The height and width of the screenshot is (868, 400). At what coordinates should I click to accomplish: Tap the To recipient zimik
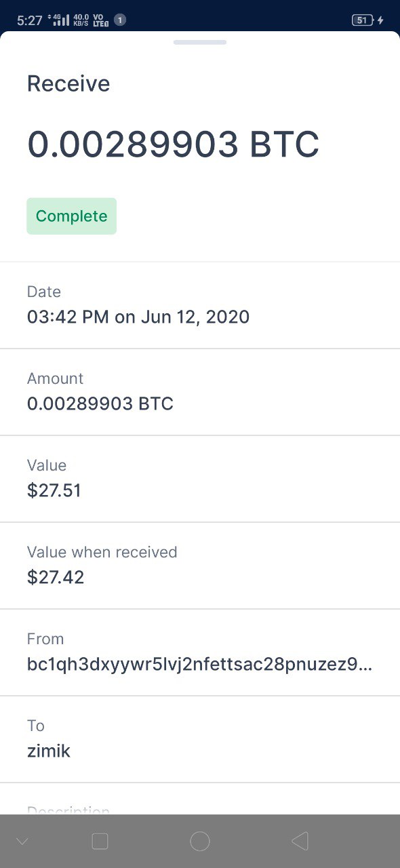coord(49,751)
